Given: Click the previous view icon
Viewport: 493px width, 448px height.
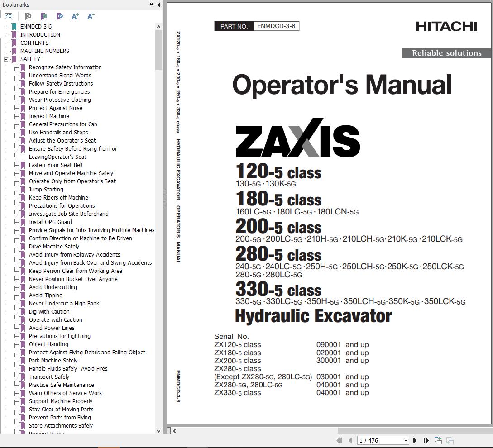Looking at the screenshot, I should pyautogui.click(x=438, y=440).
